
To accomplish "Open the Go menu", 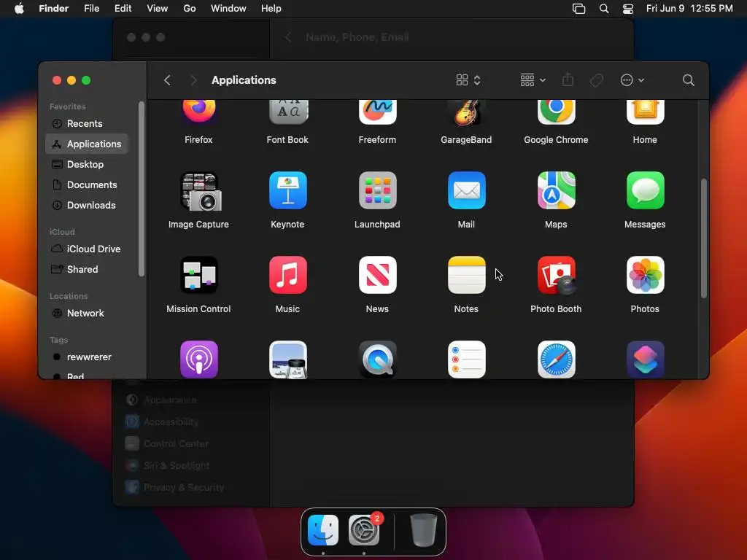I will pyautogui.click(x=190, y=9).
